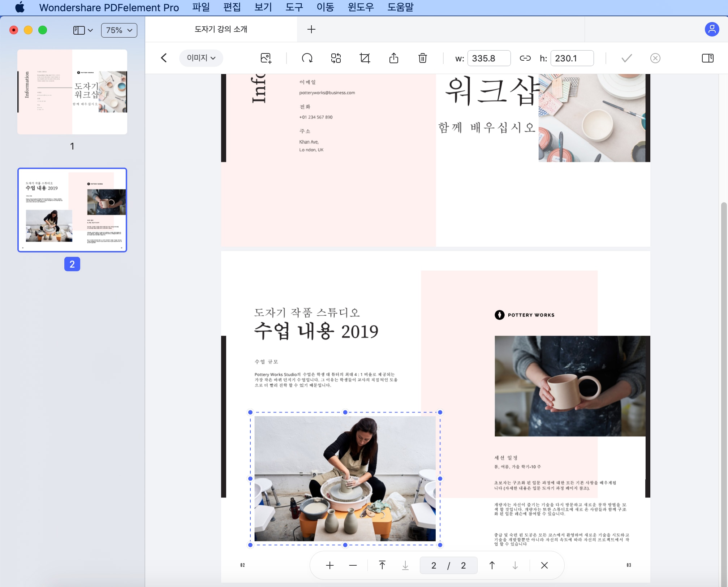Open the 파일 menu

201,7
